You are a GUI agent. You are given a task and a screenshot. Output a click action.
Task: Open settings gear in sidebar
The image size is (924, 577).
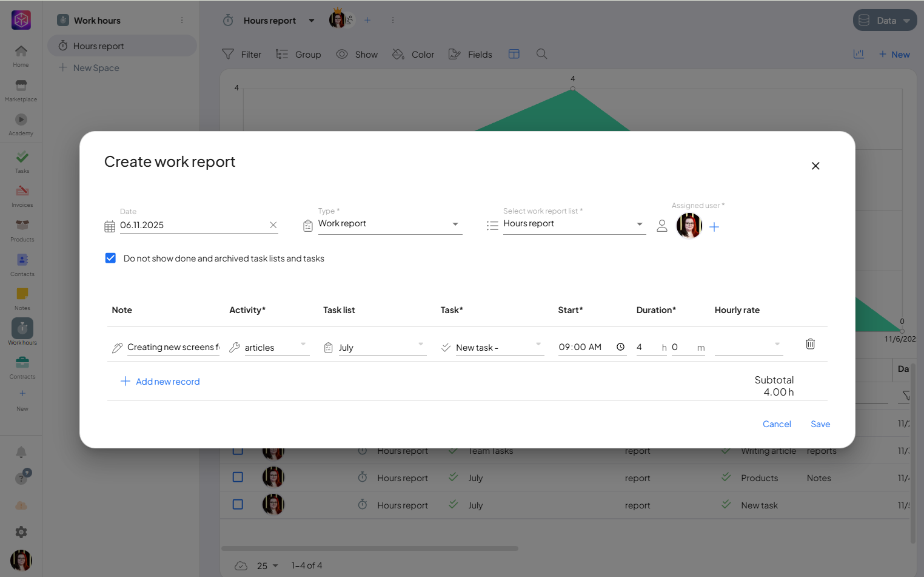pyautogui.click(x=21, y=532)
